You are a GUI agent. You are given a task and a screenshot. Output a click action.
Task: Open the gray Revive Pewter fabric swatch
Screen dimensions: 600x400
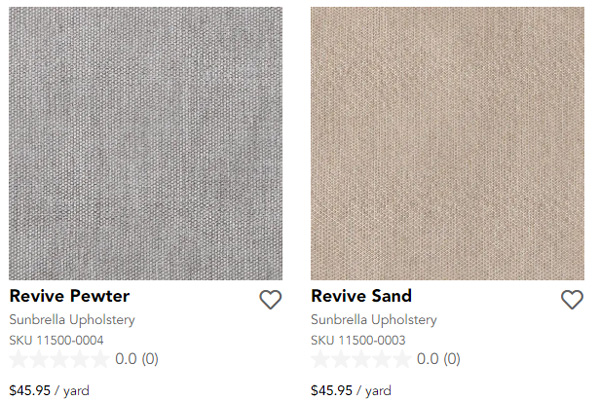tap(146, 144)
